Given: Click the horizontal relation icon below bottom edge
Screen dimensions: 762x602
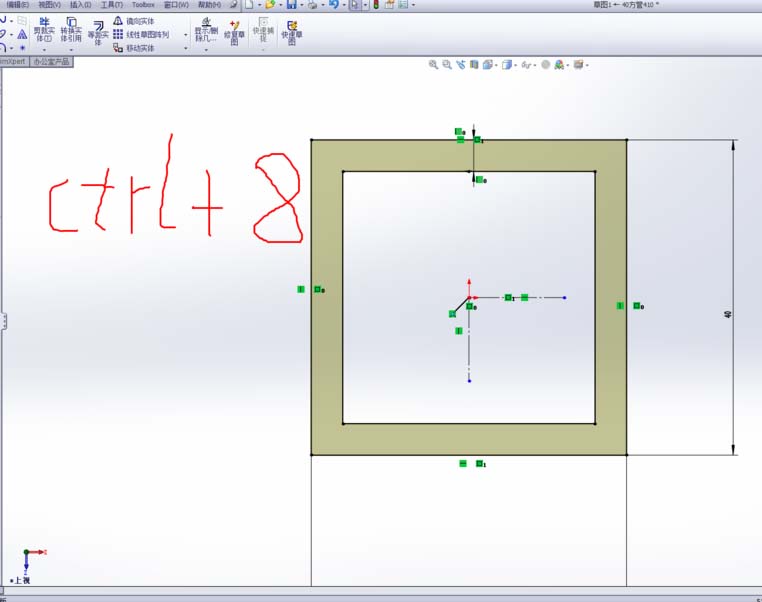Looking at the screenshot, I should [463, 464].
